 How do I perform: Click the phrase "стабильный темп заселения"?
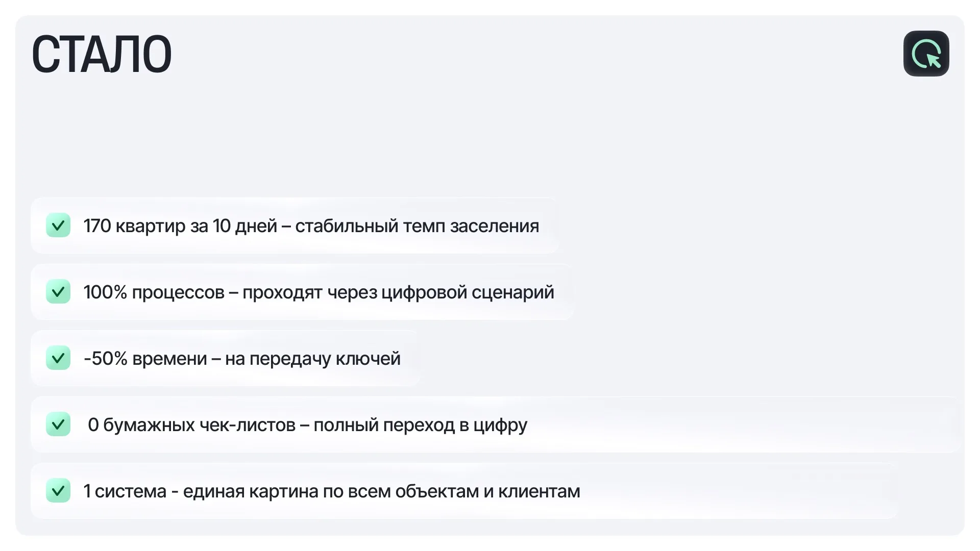(417, 226)
